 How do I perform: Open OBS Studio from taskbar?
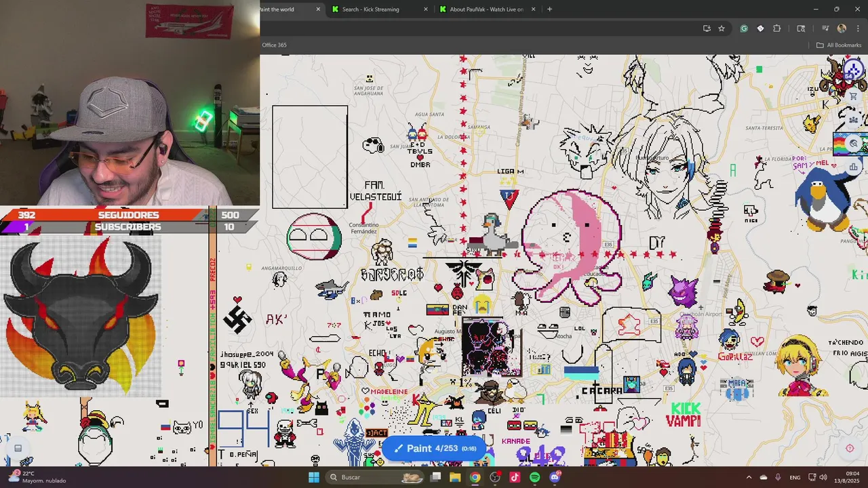coord(495,477)
